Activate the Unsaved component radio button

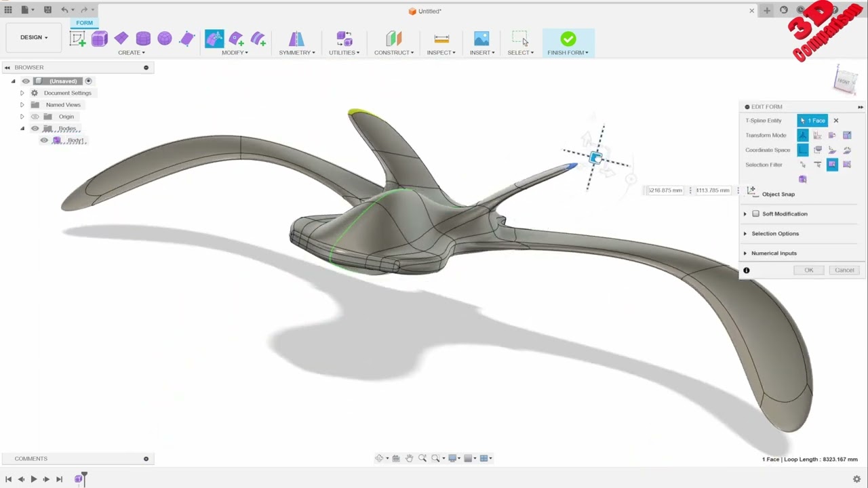(88, 81)
